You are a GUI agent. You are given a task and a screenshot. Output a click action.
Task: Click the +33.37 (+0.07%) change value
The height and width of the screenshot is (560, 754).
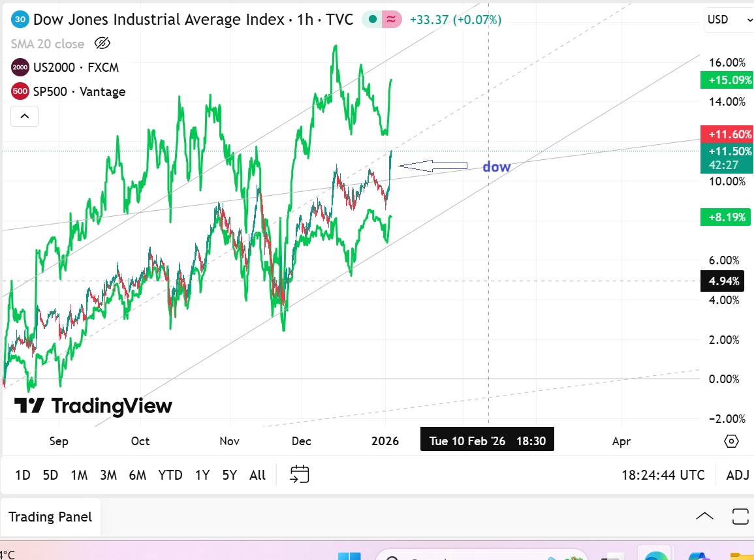click(x=456, y=20)
